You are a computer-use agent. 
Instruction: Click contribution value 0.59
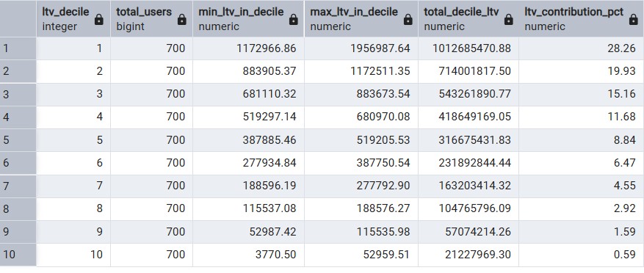tap(625, 255)
